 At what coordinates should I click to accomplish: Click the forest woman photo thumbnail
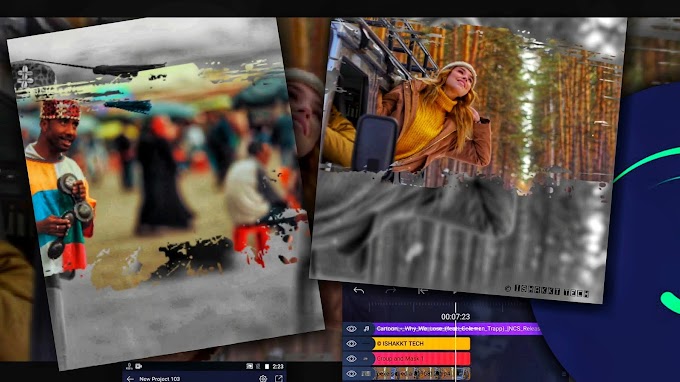468,160
